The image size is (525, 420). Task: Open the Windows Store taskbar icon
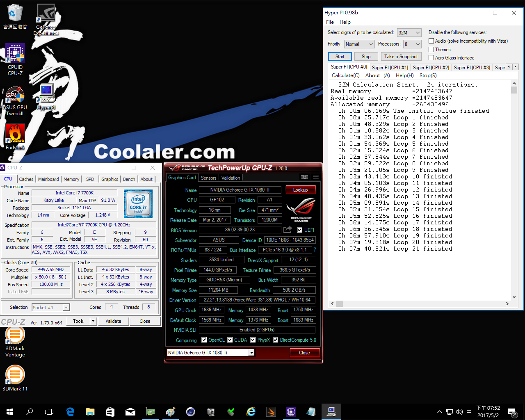click(110, 412)
